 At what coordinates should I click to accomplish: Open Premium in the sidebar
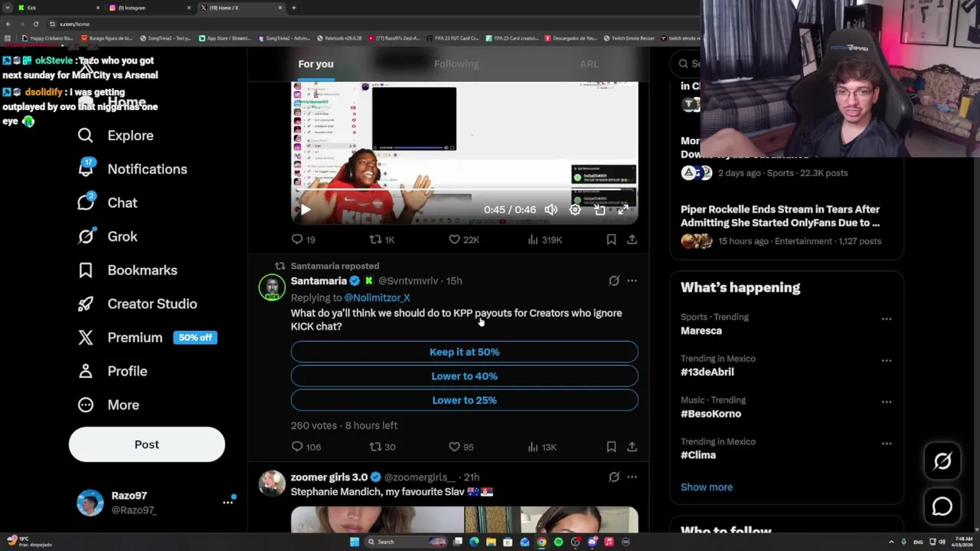pyautogui.click(x=147, y=337)
